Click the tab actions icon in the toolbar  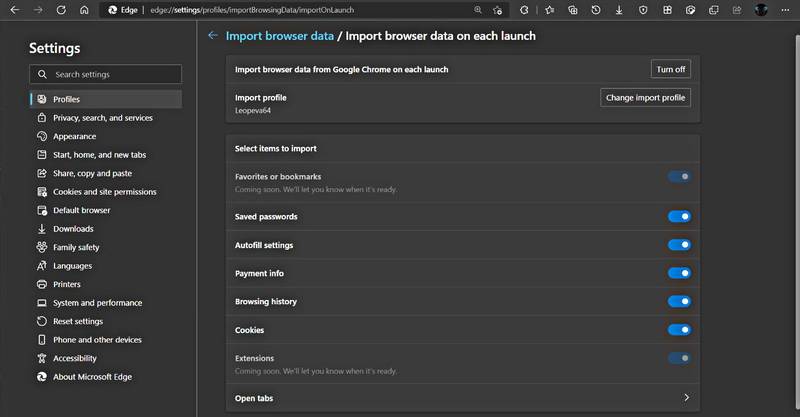(x=714, y=10)
